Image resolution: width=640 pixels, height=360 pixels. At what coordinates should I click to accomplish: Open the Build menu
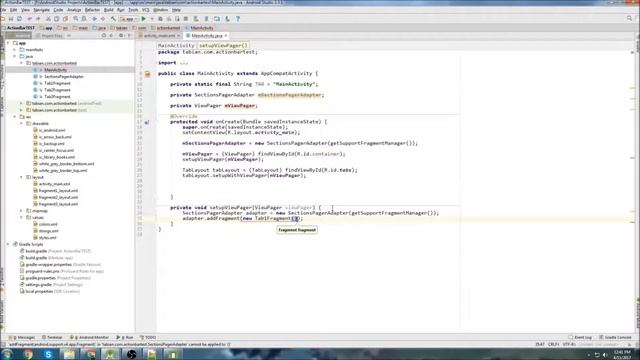[109, 10]
